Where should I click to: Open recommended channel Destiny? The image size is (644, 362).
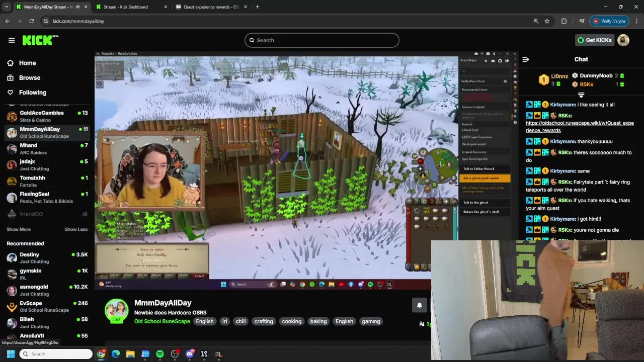47,258
